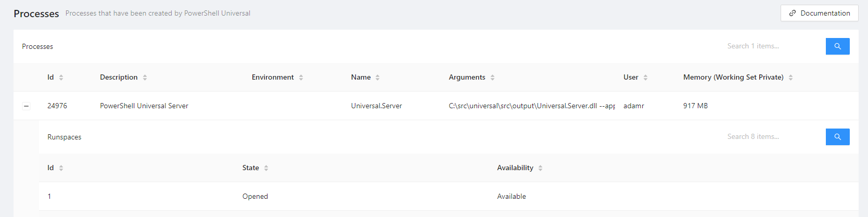Sort by Arguments column sort icon
The height and width of the screenshot is (217, 868).
coord(492,78)
